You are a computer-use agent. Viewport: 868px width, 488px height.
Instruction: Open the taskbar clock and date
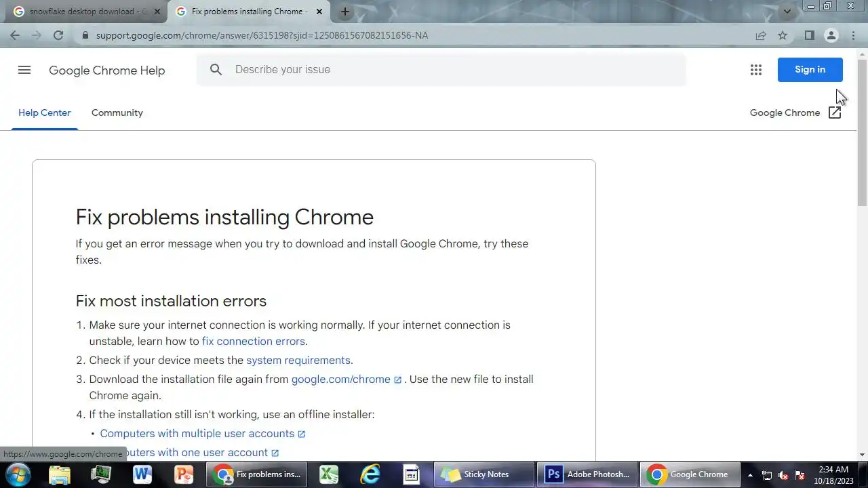click(833, 475)
